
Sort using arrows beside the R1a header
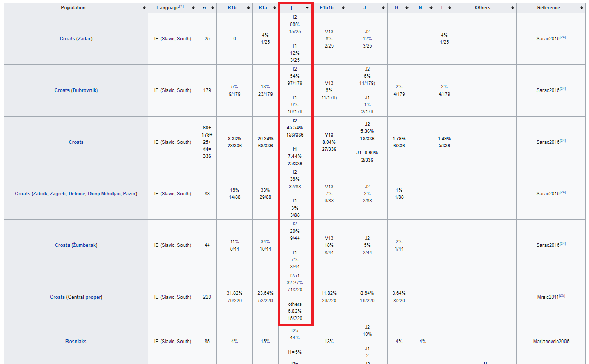[x=274, y=8]
